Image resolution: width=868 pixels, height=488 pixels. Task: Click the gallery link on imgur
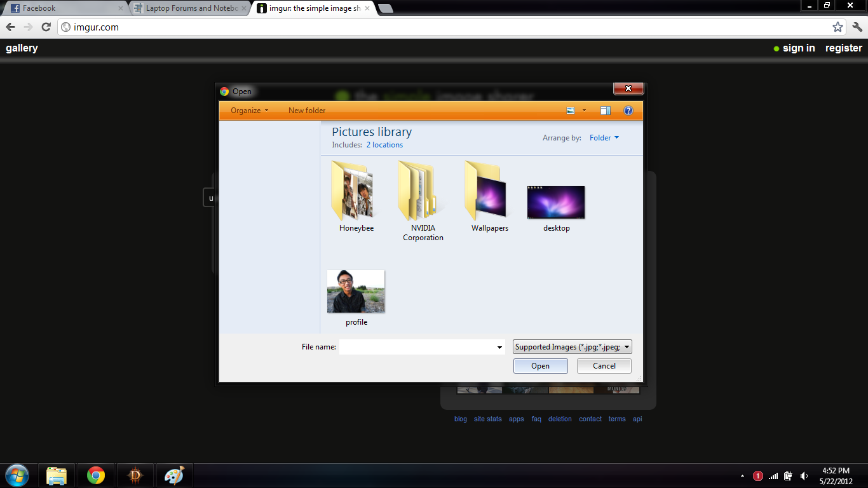point(22,48)
